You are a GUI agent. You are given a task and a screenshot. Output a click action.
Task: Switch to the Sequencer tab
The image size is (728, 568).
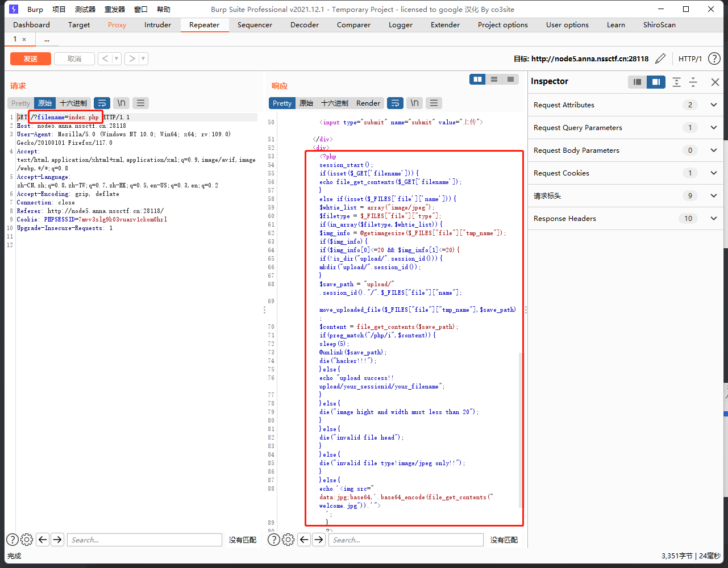(x=255, y=25)
